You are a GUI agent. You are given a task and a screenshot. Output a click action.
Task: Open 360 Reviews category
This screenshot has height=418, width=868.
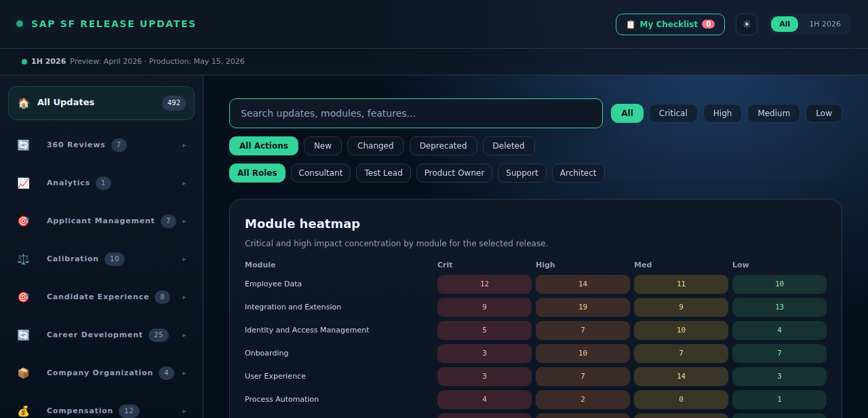coord(101,145)
